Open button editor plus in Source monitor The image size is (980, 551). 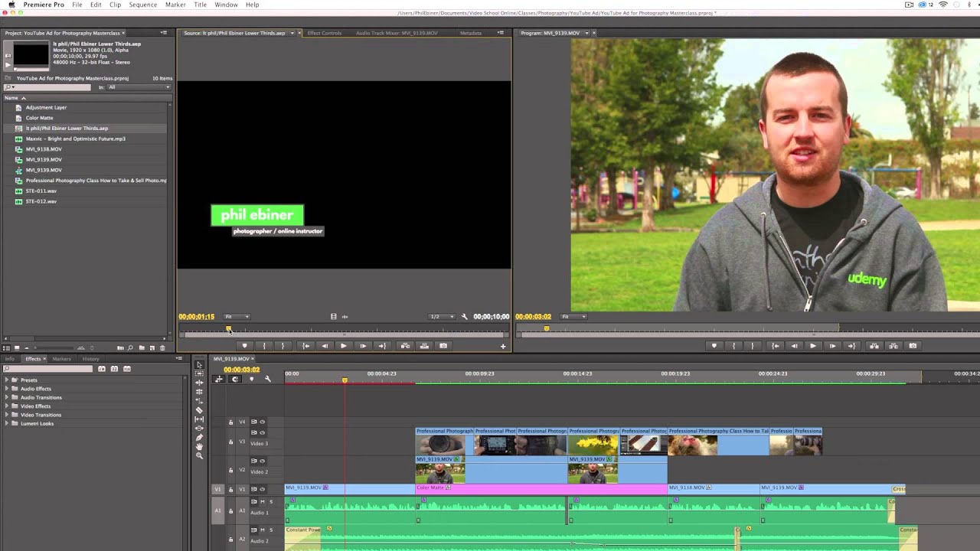(503, 347)
